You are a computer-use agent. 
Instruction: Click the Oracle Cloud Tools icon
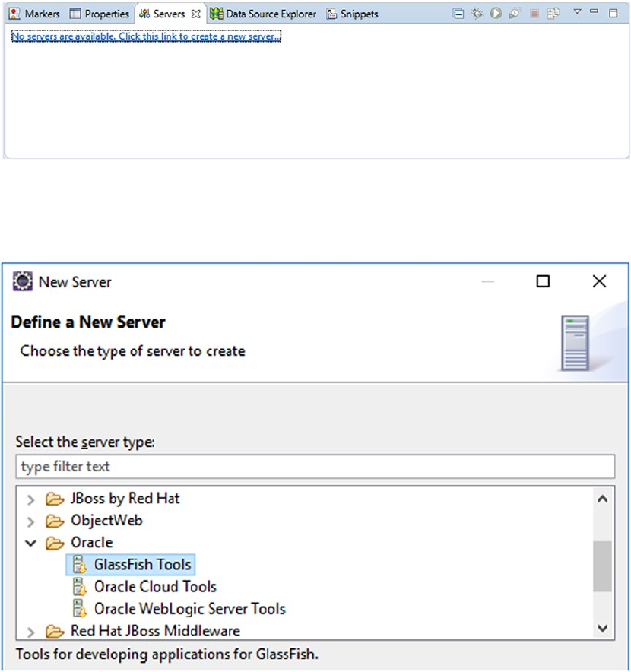[79, 587]
